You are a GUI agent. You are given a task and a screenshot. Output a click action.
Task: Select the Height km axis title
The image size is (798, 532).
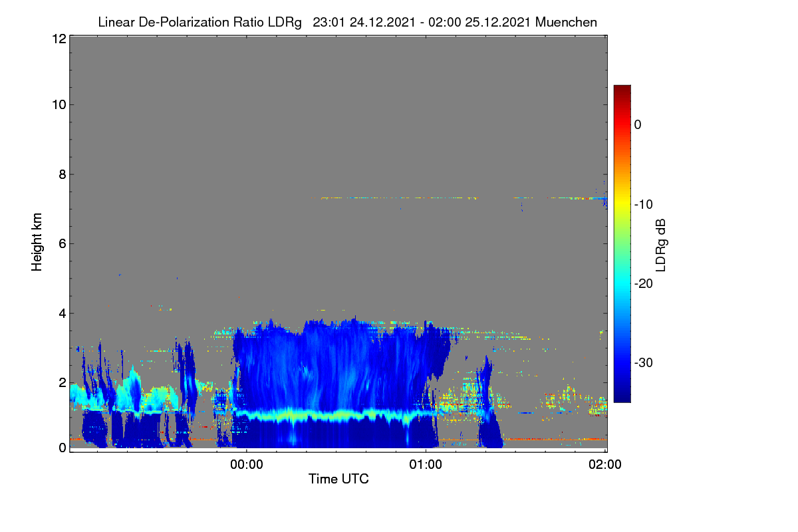click(37, 242)
